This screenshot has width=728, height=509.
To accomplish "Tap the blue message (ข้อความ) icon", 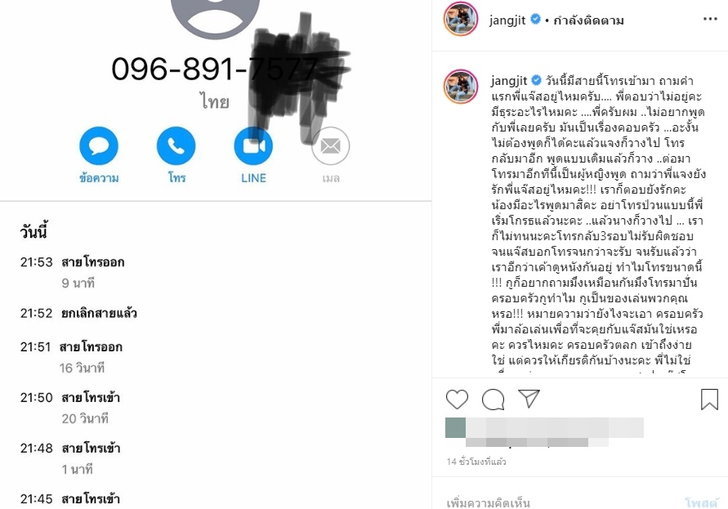I will [x=99, y=146].
